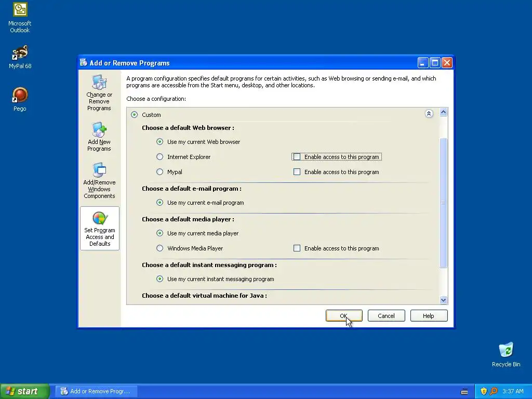The image size is (532, 399).
Task: Close the Add or Remove Programs window
Action: 447,63
